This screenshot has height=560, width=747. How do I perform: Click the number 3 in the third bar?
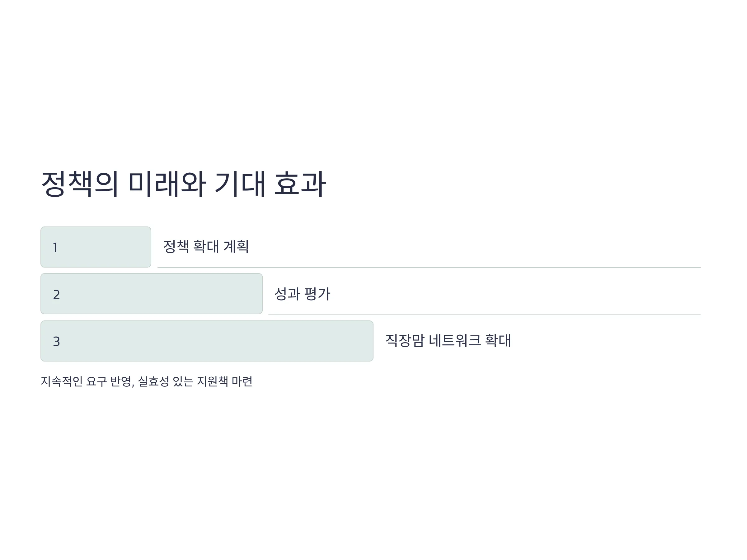pyautogui.click(x=56, y=342)
